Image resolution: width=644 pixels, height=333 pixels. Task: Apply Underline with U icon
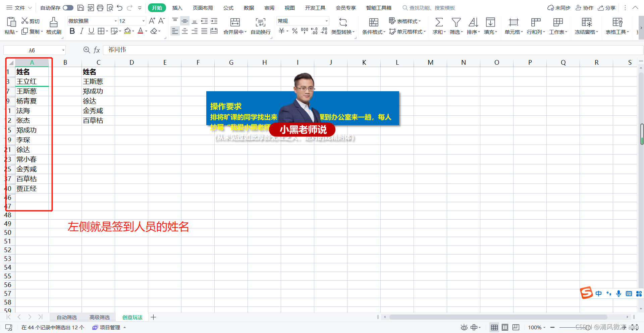(91, 31)
